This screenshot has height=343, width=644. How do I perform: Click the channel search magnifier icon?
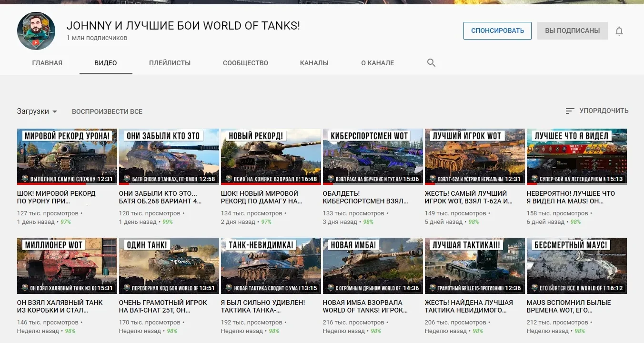pos(431,63)
